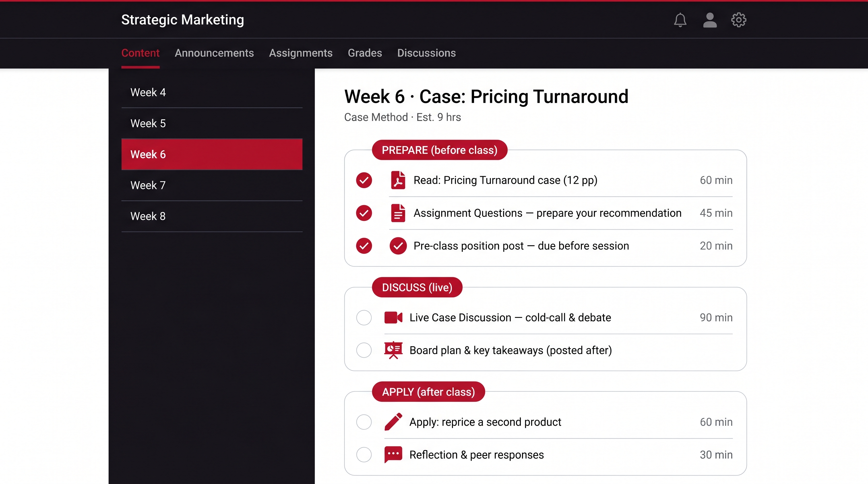The width and height of the screenshot is (868, 484).
Task: Click the 45 min duration for Assignment Questions
Action: click(716, 213)
